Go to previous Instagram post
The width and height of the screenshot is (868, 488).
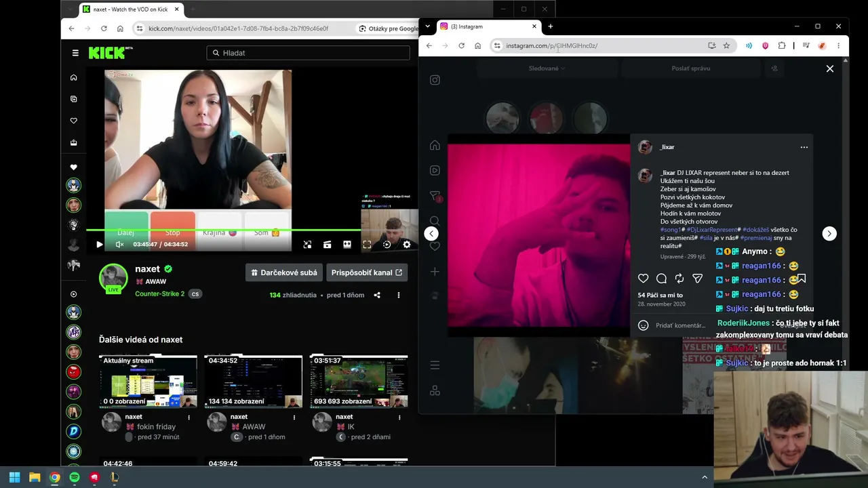[431, 233]
